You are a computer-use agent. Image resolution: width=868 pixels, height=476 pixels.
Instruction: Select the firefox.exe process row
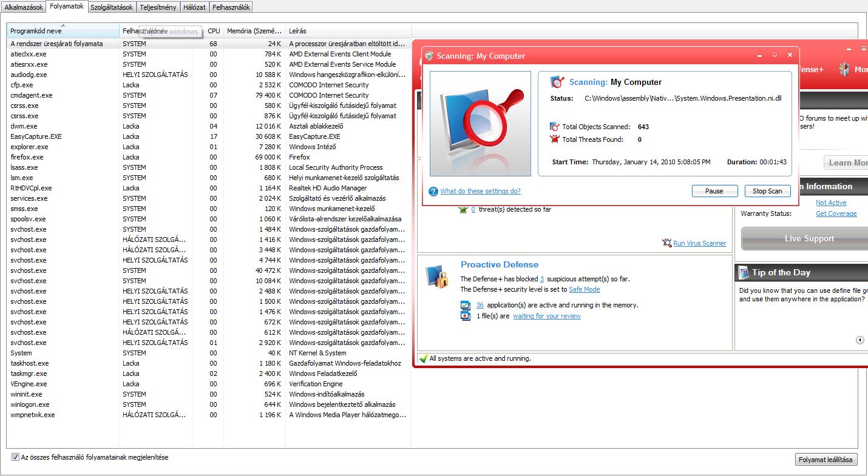pyautogui.click(x=209, y=157)
